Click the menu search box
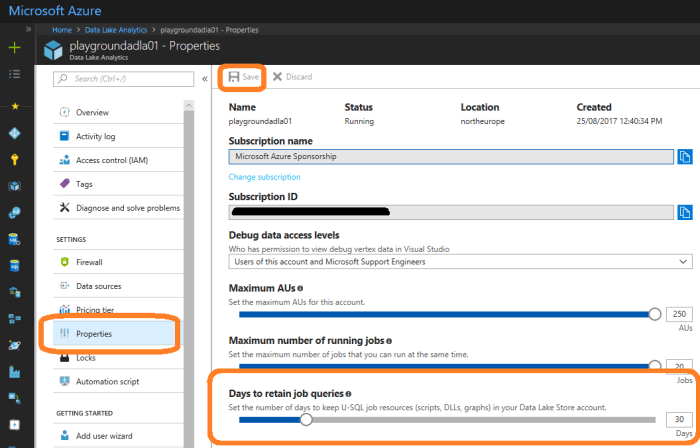 pos(128,78)
